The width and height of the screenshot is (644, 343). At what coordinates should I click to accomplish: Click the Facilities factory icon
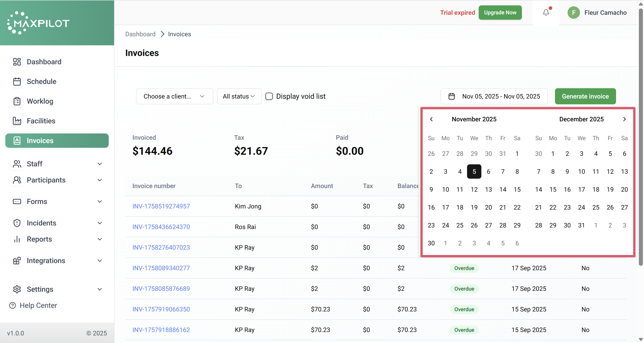pos(17,121)
